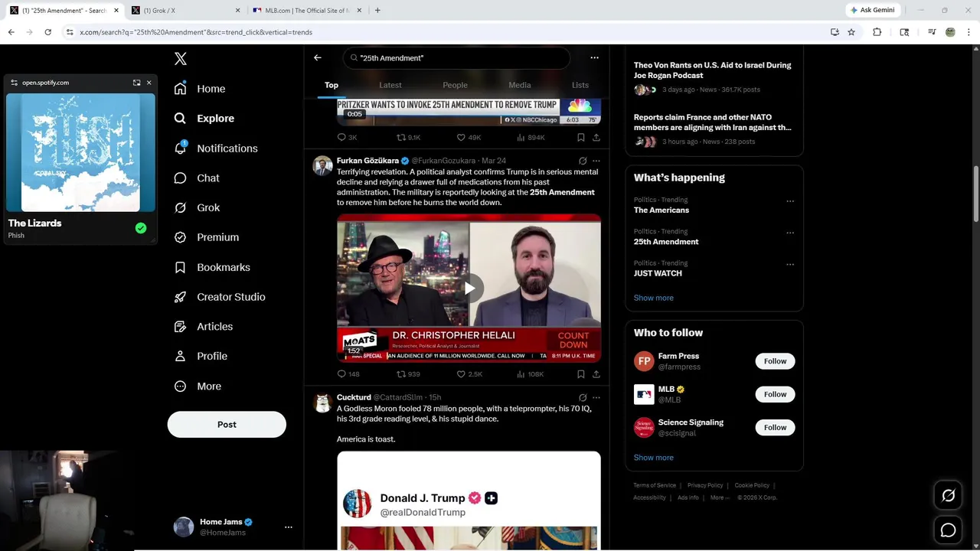Open JUST WATCH trending topic
The image size is (980, 551).
(658, 273)
